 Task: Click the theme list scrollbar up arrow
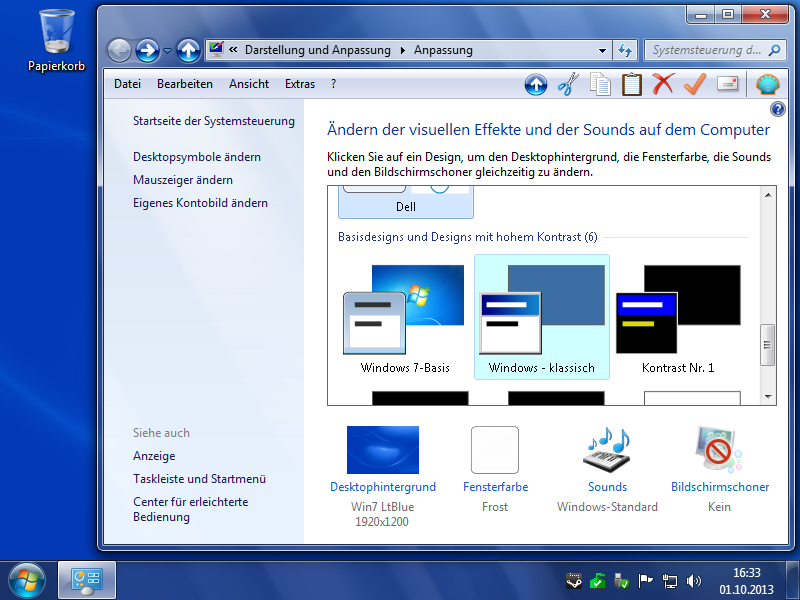(x=768, y=194)
